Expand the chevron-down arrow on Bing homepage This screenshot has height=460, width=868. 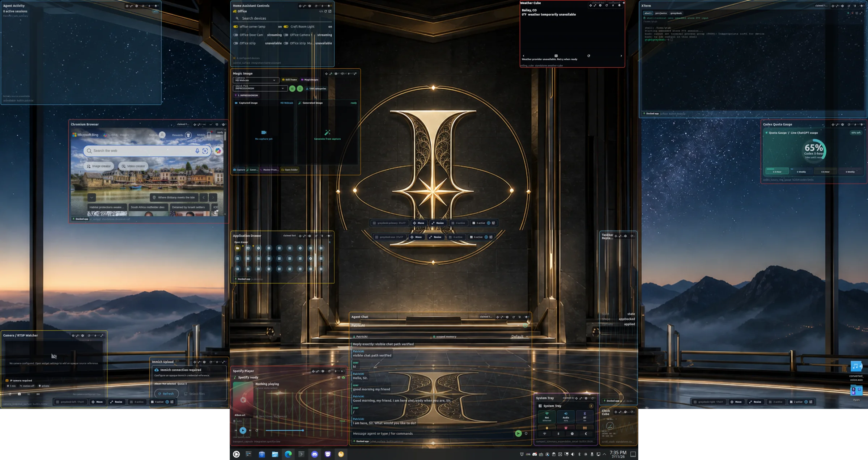(92, 198)
